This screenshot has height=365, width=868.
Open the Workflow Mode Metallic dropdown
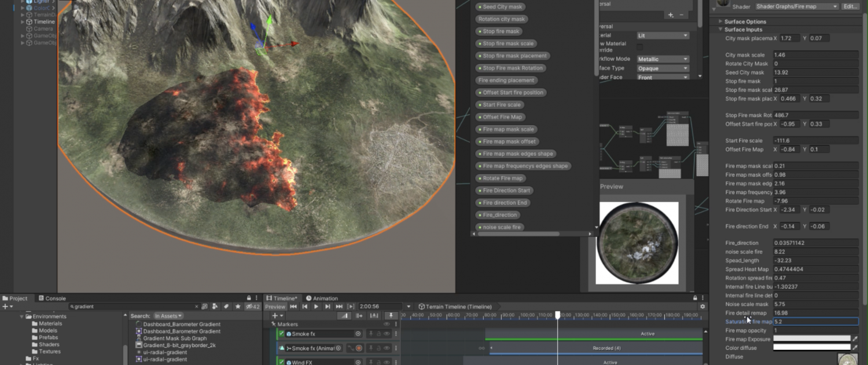(663, 59)
